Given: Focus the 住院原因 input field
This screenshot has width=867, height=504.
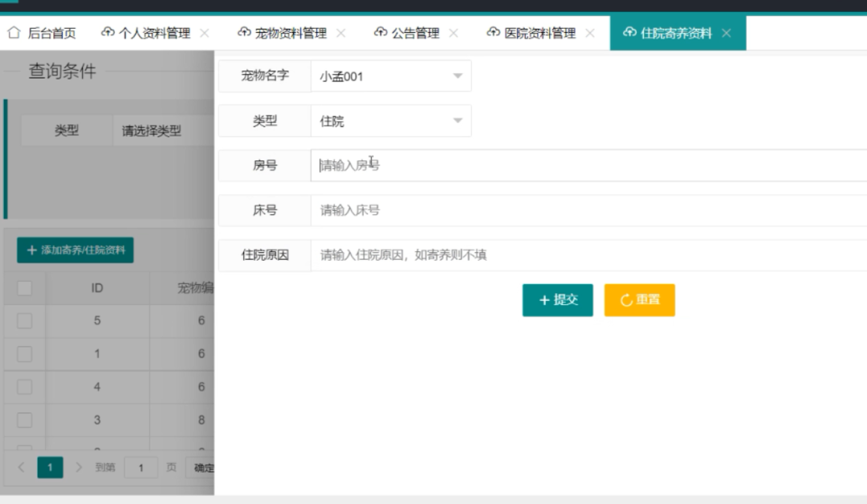Looking at the screenshot, I should 589,254.
